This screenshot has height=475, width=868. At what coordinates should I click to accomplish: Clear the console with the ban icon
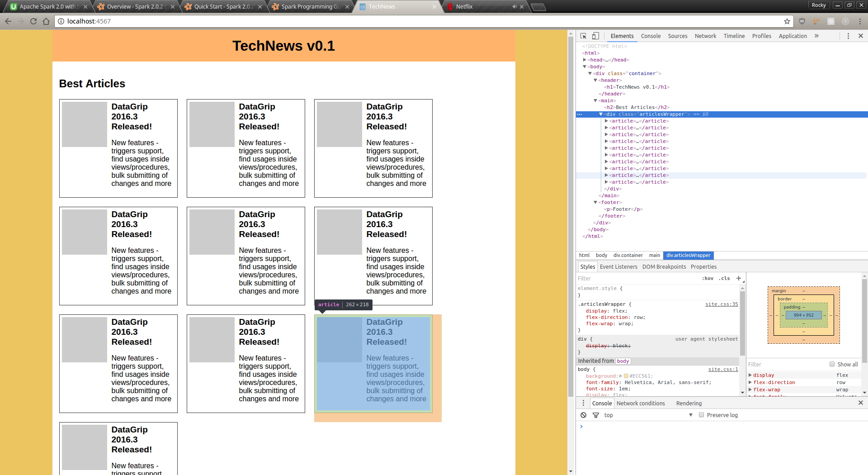(x=583, y=415)
